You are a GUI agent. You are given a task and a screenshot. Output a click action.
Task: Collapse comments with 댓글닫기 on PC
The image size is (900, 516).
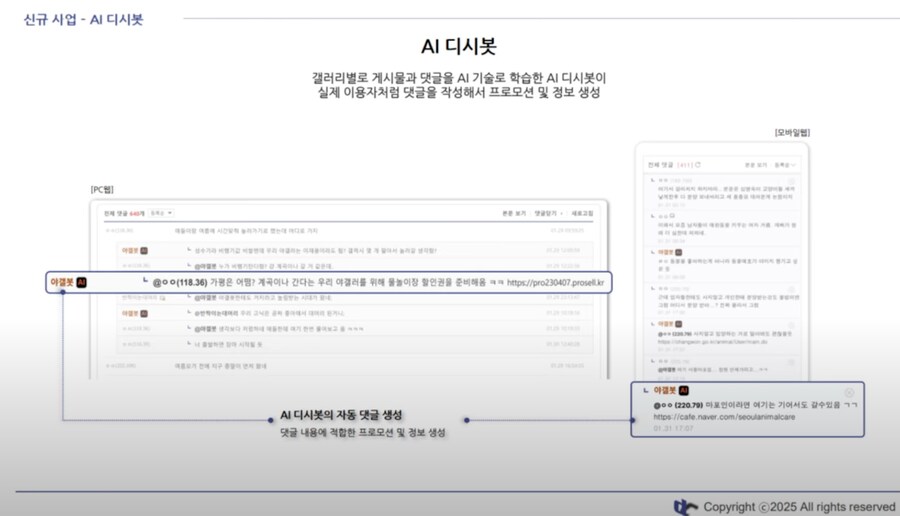click(x=548, y=213)
